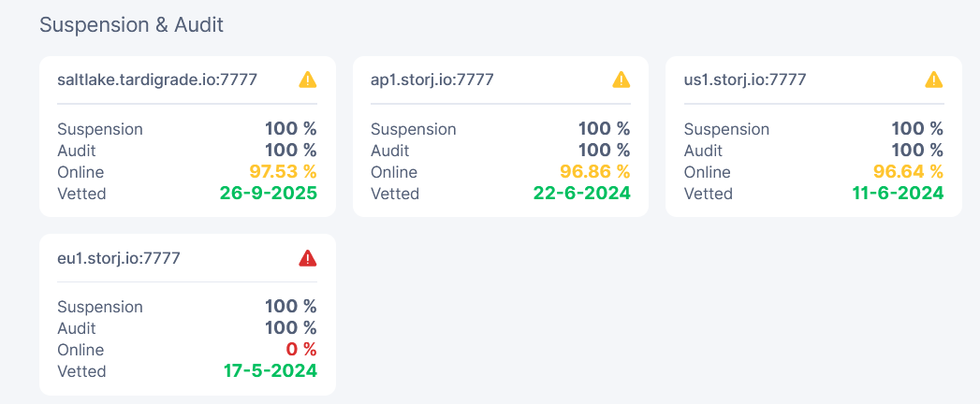Click the yellow warning icon on saltlake.tardigrade.io card
The image size is (980, 404).
(x=308, y=79)
